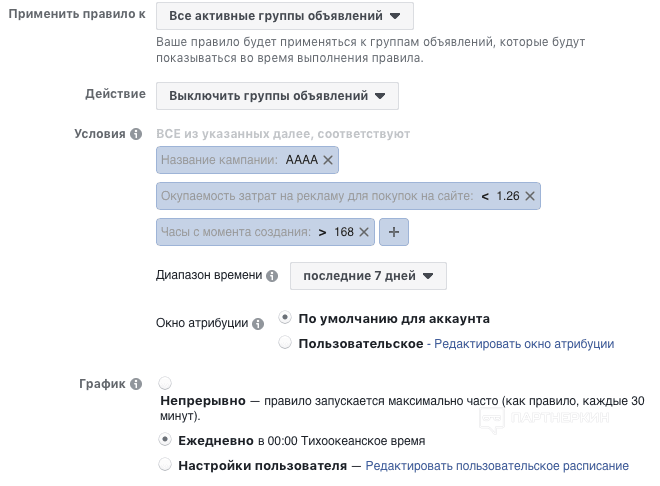Select 'По умолчанию для аккаунта' attribution option
This screenshot has height=486, width=660.
[x=285, y=318]
